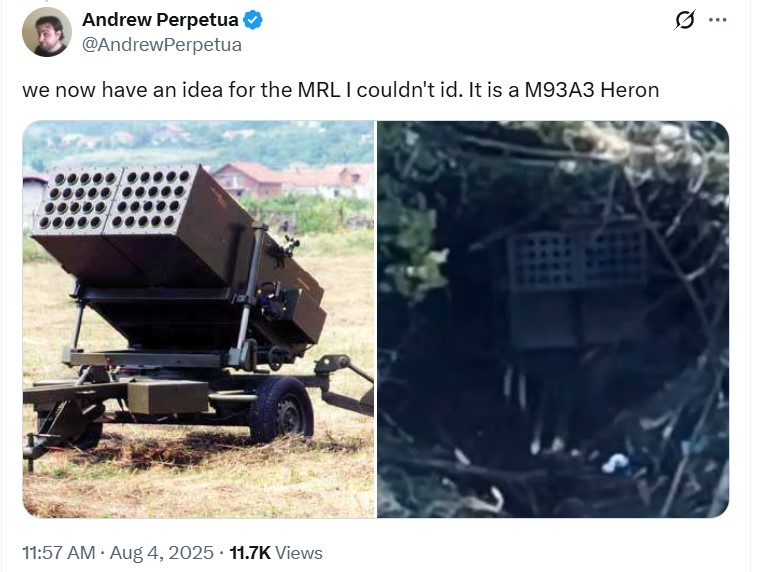
Task: Click the words M93A3 Heron in the tweet
Action: click(x=592, y=90)
